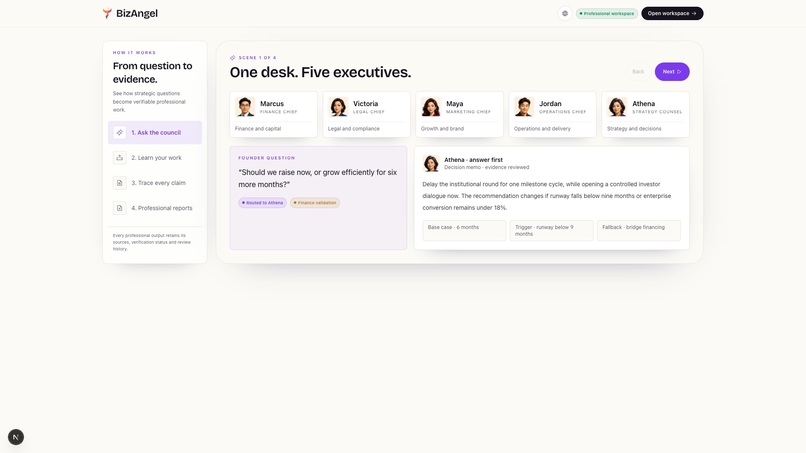
Task: Click the Trace every claim step icon
Action: (x=120, y=183)
